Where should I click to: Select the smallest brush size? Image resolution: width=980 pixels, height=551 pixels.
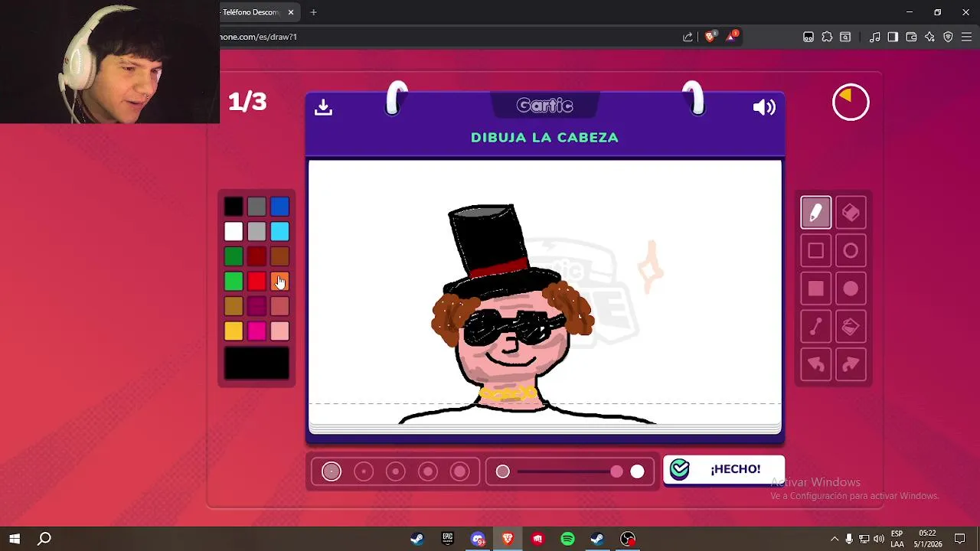click(x=332, y=471)
